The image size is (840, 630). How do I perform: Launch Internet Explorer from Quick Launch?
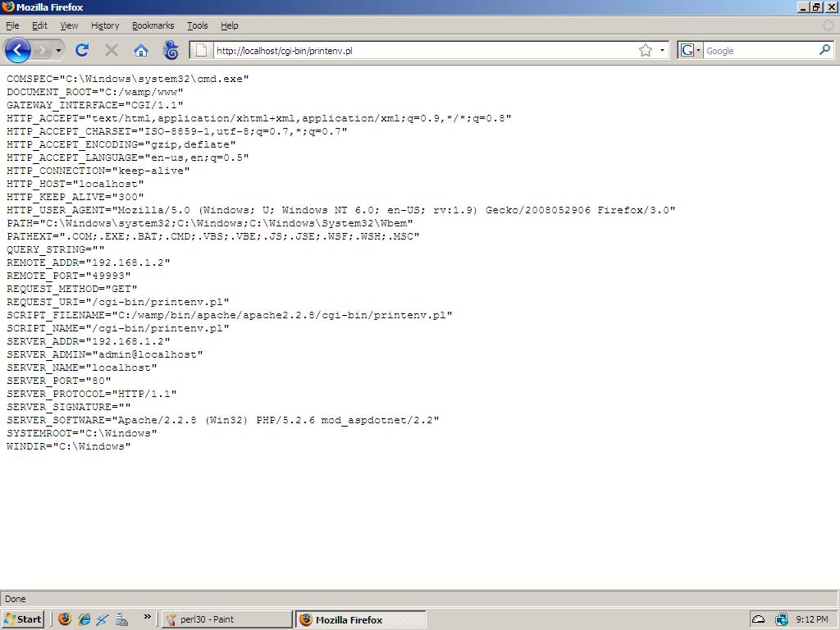click(84, 619)
